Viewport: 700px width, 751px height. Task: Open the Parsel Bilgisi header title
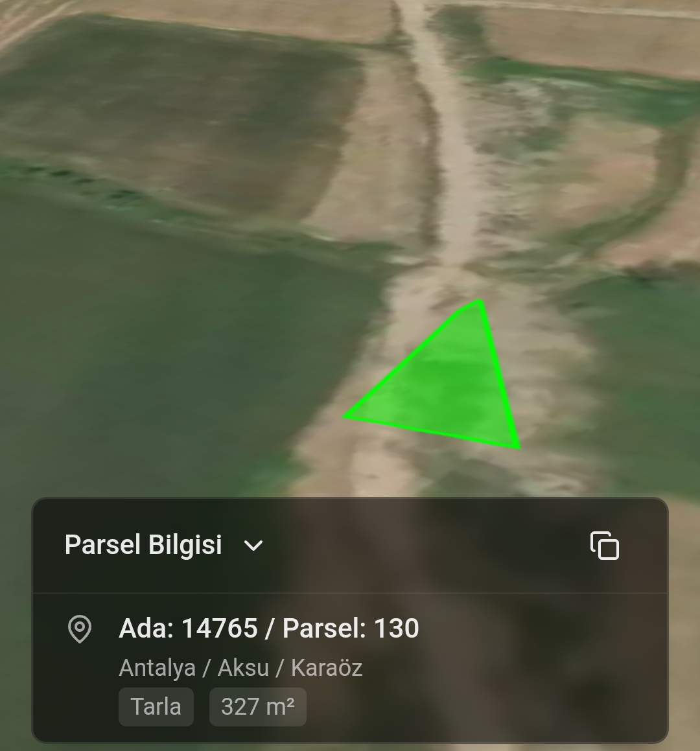(x=143, y=545)
